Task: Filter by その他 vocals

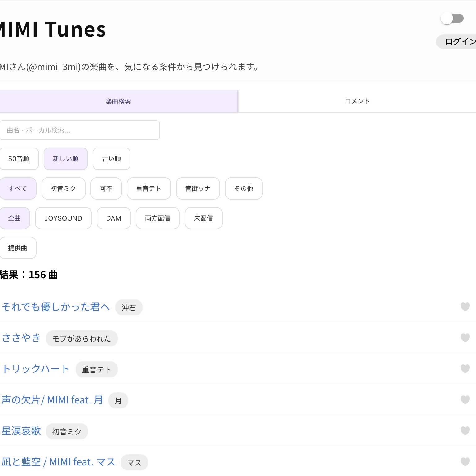Action: click(244, 188)
